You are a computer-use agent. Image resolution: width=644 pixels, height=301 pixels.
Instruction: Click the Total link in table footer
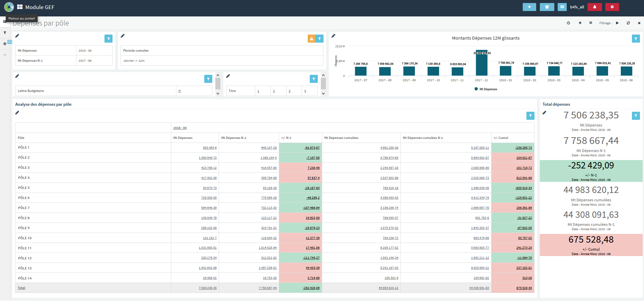point(22,288)
